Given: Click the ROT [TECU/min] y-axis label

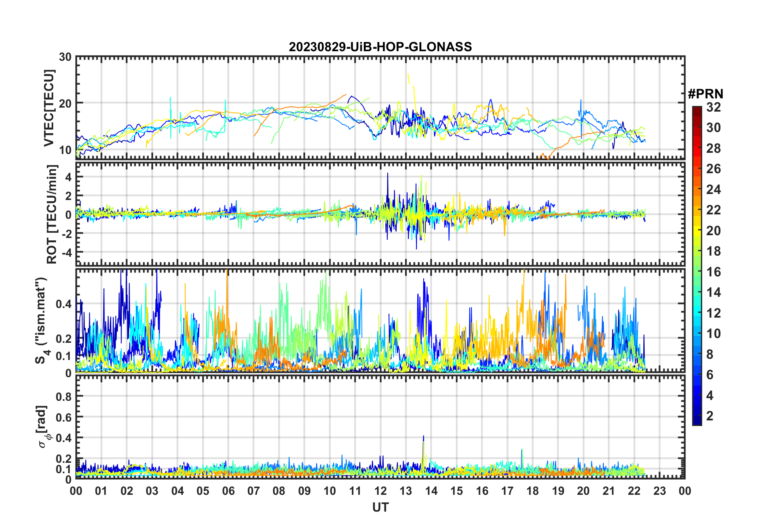Looking at the screenshot, I should (52, 214).
